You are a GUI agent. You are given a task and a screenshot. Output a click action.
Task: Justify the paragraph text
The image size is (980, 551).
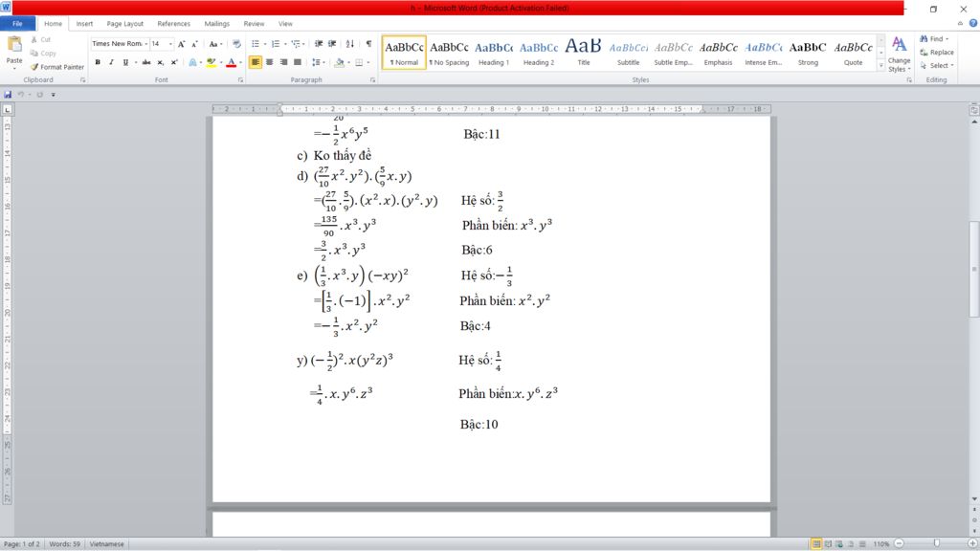pos(298,62)
